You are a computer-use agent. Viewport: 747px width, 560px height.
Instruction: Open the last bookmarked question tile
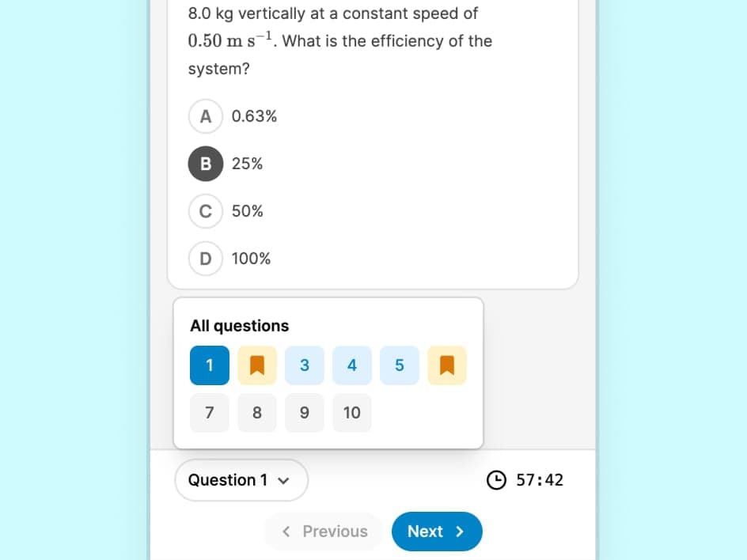(447, 365)
